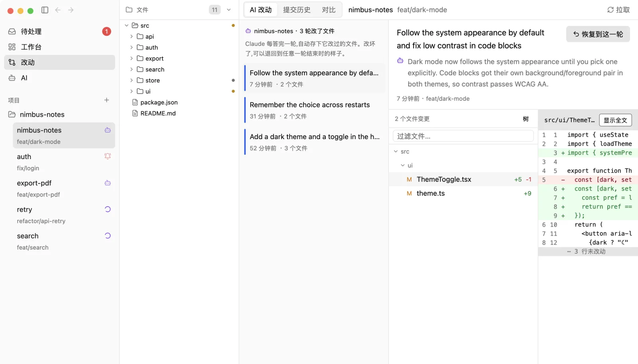Collapse src in changed files list
638x364 pixels.
396,152
